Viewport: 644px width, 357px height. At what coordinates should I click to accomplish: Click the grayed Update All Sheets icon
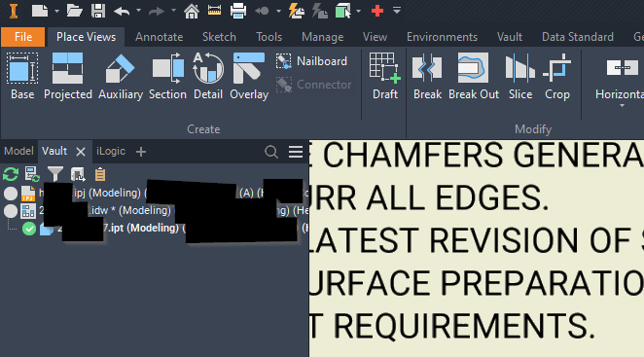[319, 11]
